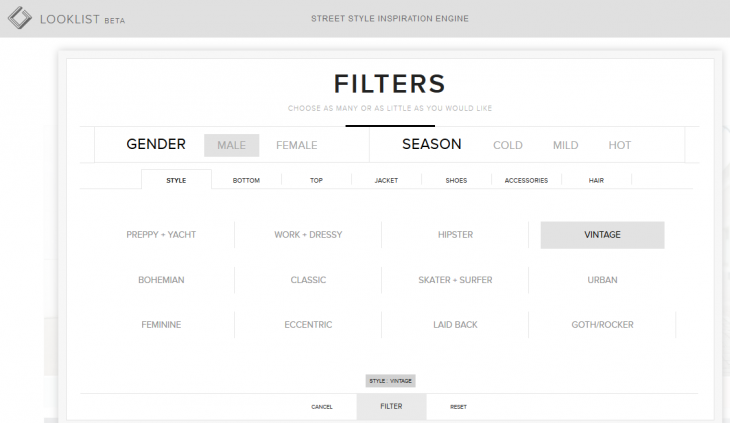Open the Top filter tab
The height and width of the screenshot is (423, 730).
point(316,180)
